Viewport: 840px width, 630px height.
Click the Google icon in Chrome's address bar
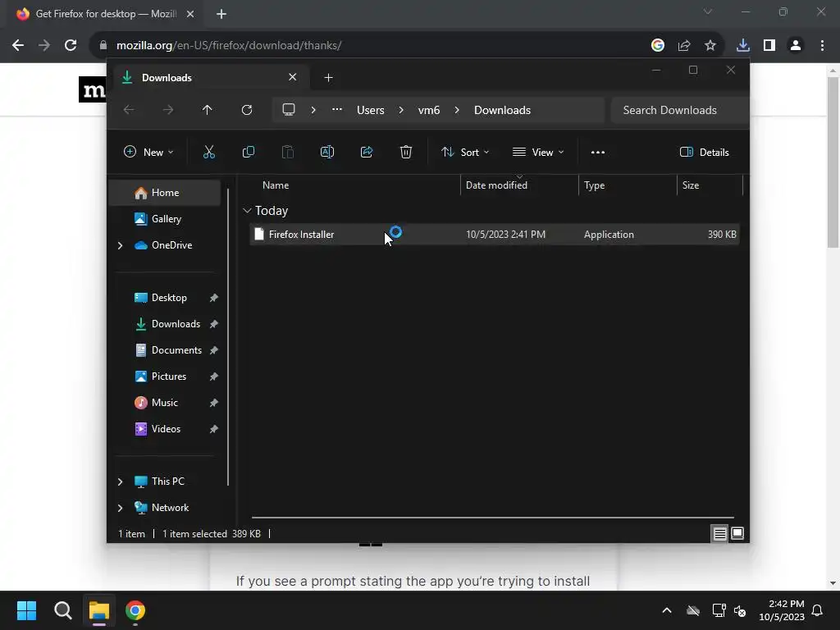coord(658,46)
